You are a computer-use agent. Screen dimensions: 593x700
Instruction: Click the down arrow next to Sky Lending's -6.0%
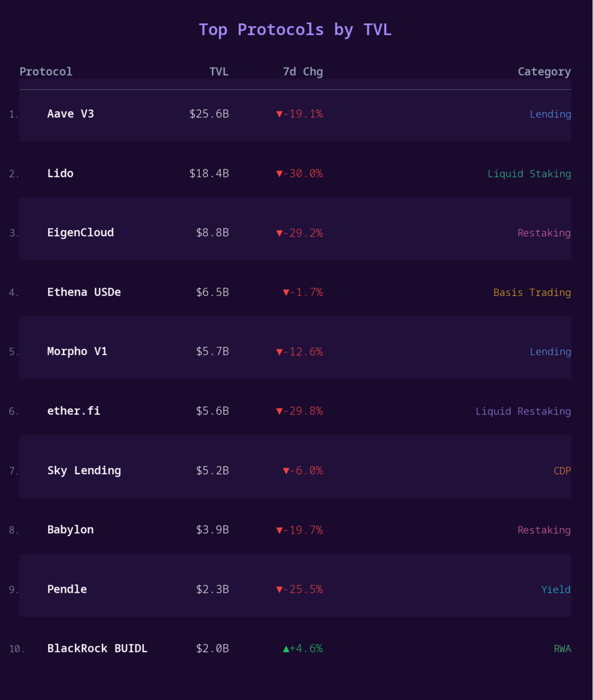286,471
